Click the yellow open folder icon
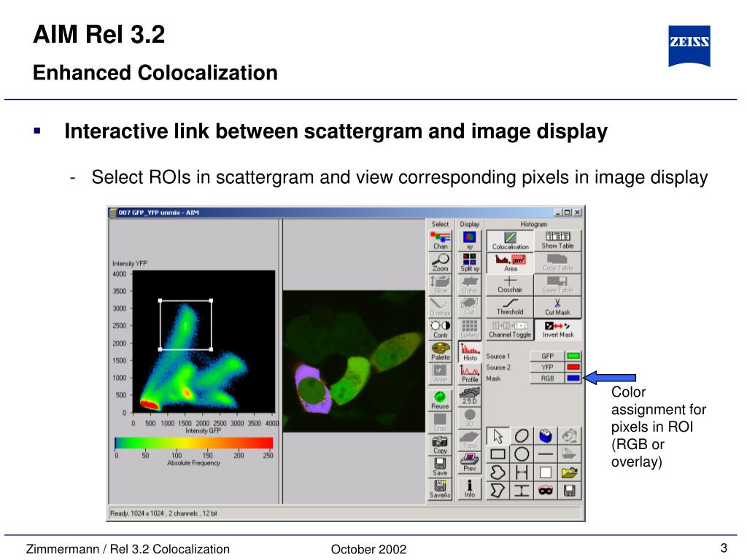 pyautogui.click(x=569, y=472)
